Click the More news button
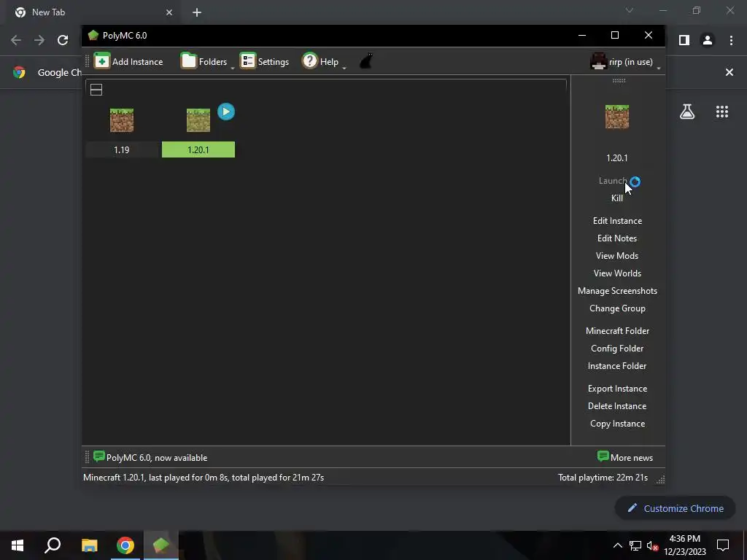 click(625, 458)
